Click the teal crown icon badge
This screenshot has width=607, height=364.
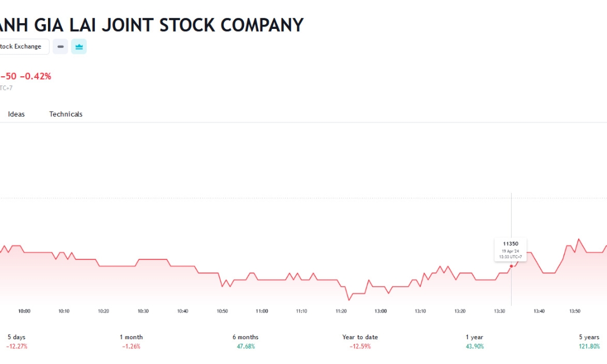(x=79, y=46)
